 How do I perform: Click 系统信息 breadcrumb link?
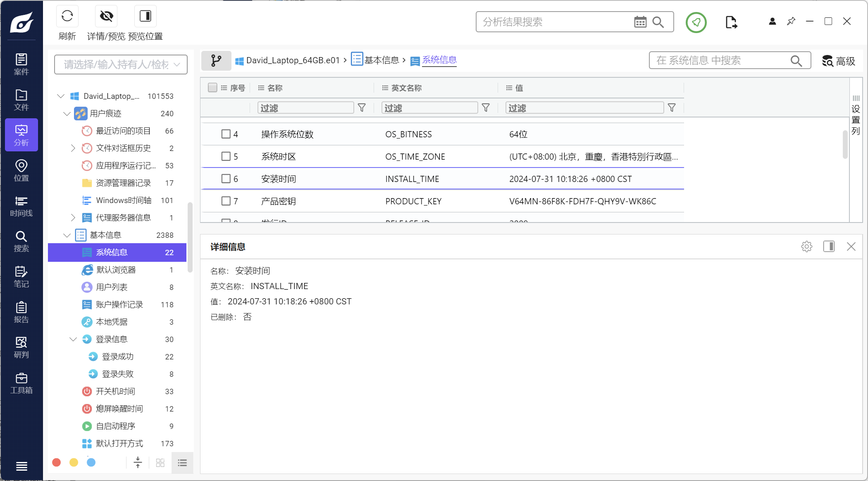point(439,60)
